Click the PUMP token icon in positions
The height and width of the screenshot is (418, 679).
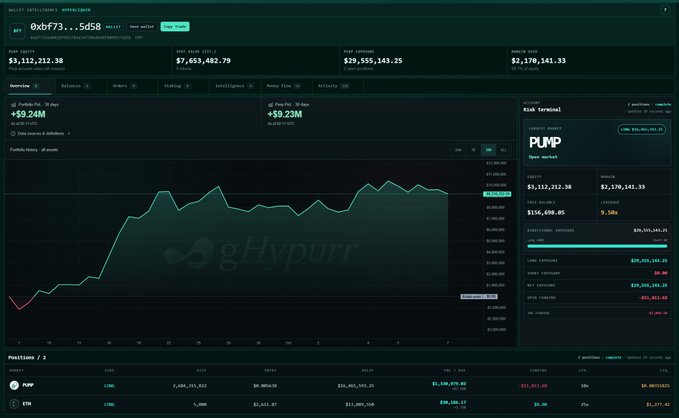(x=14, y=385)
